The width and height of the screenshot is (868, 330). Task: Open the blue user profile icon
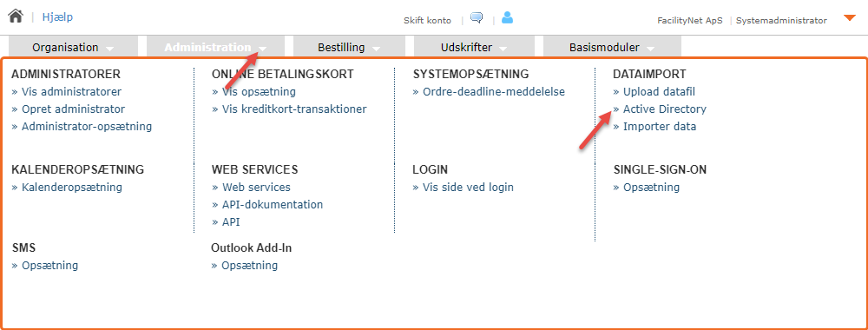pos(507,17)
